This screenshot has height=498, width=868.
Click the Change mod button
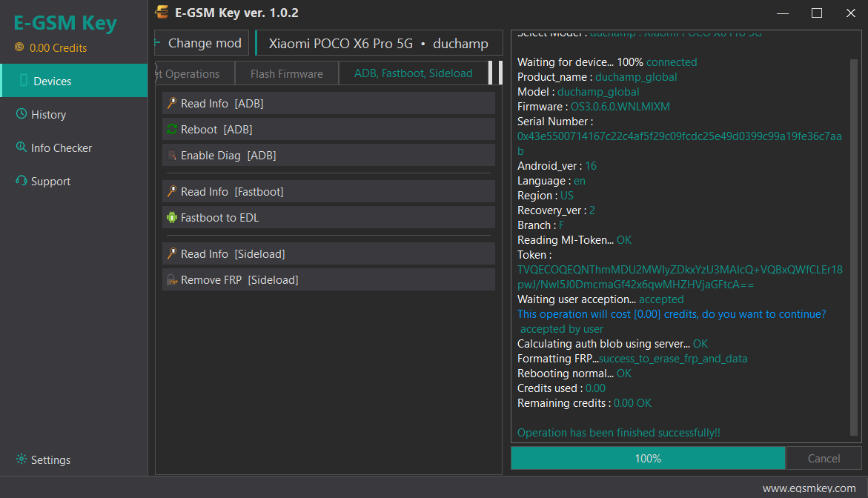pos(202,43)
